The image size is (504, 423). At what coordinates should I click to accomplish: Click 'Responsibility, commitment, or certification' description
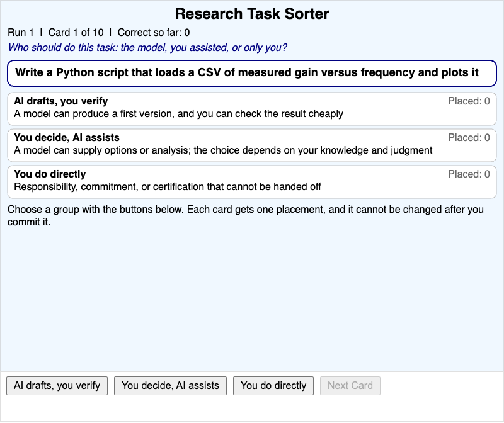(x=168, y=186)
